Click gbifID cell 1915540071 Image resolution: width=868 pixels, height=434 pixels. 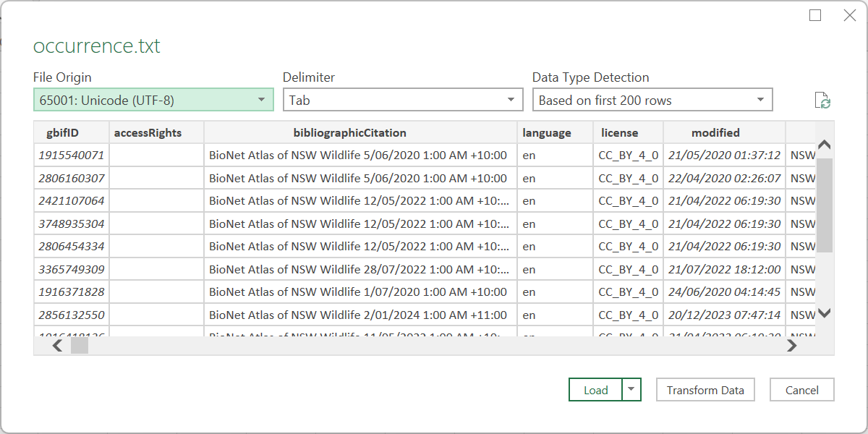coord(71,155)
